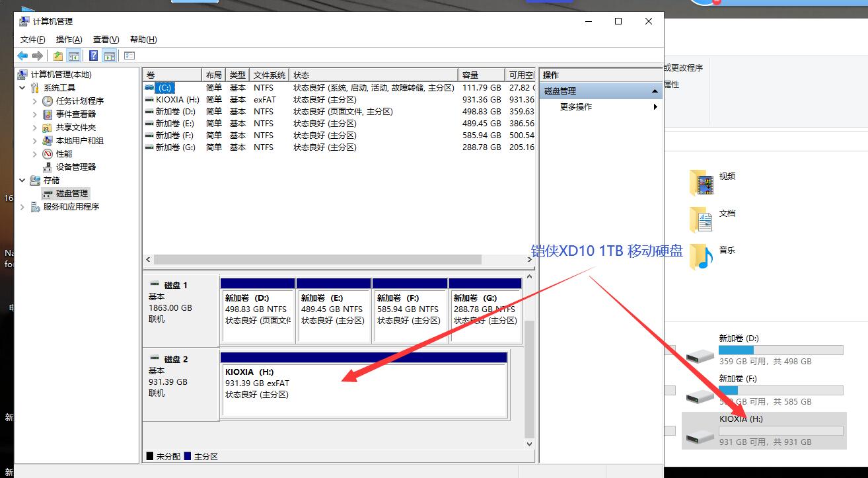
Task: Click the 存储 storage icon in the tree
Action: click(x=35, y=180)
